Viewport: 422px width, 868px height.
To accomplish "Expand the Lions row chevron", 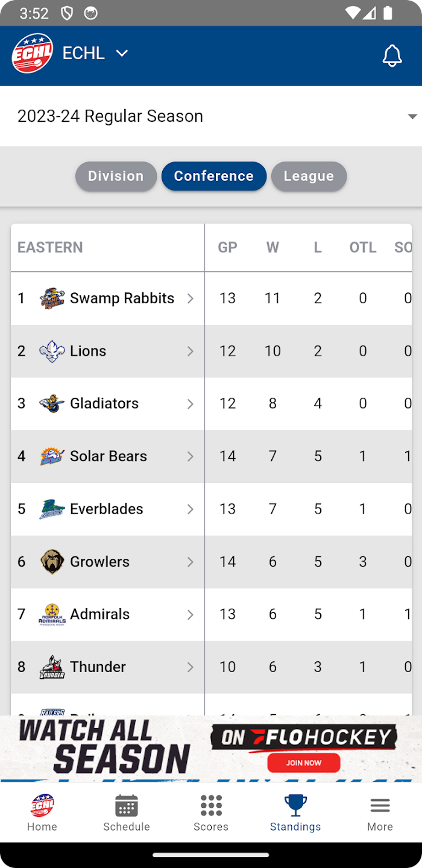I will click(x=191, y=351).
